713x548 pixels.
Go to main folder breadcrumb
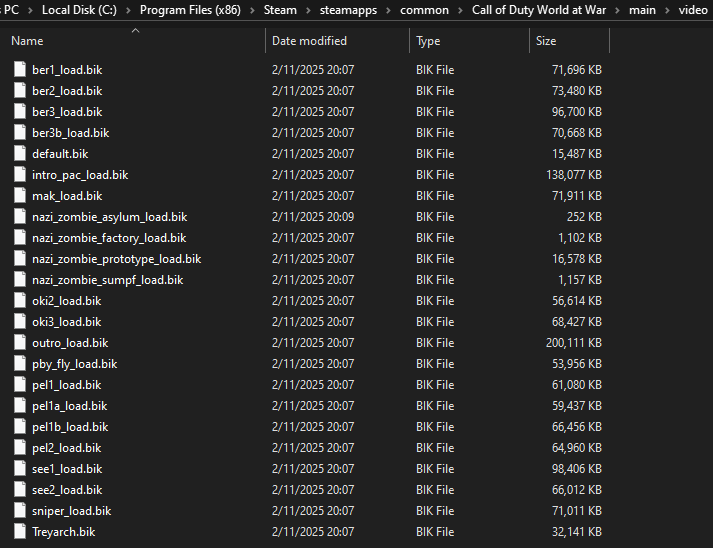point(642,10)
